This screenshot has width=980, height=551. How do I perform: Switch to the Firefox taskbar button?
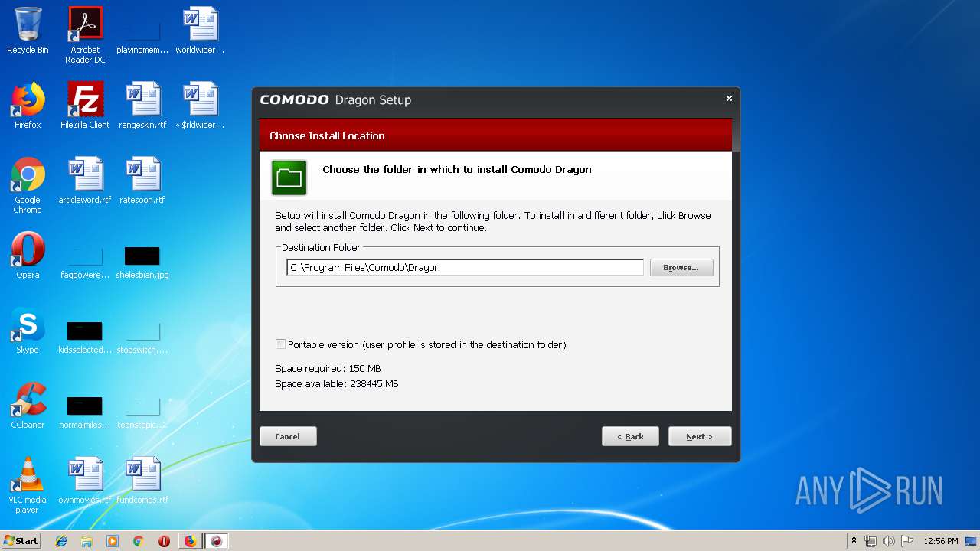click(190, 541)
